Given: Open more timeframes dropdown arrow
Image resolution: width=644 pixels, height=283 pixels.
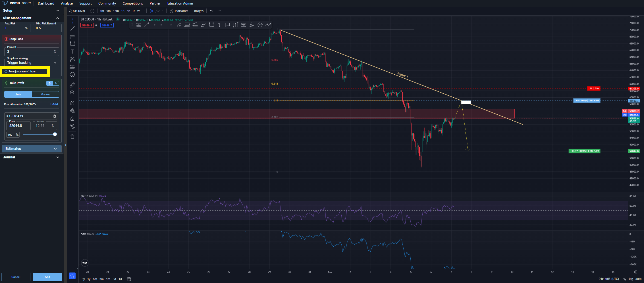Looking at the screenshot, I should [144, 11].
